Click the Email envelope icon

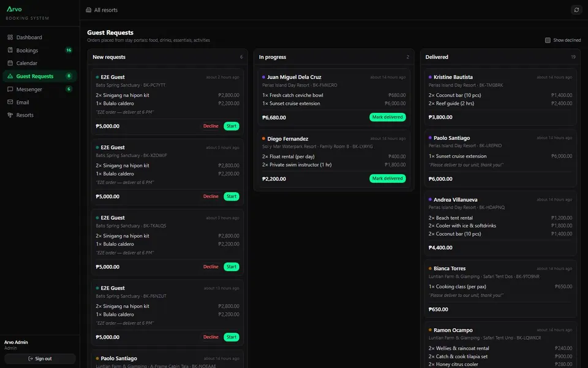click(x=10, y=102)
